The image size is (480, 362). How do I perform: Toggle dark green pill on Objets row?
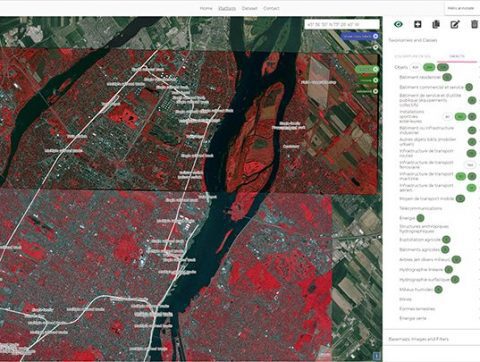point(443,67)
